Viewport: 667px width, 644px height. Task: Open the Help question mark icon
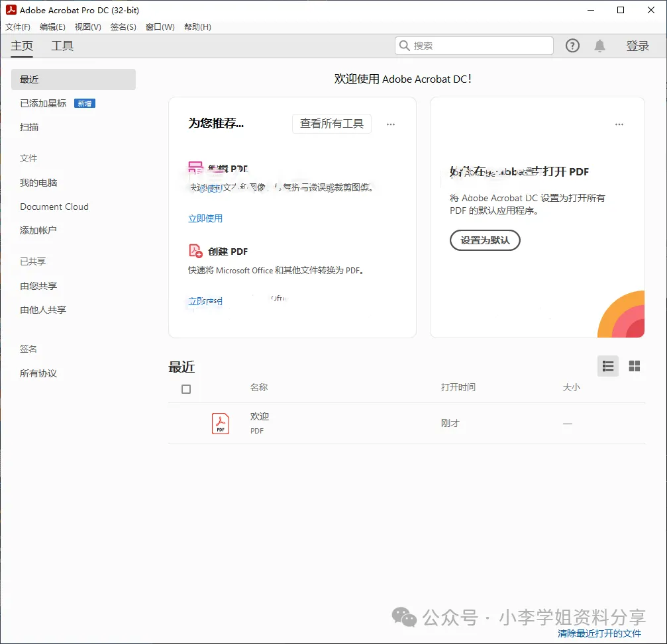572,46
